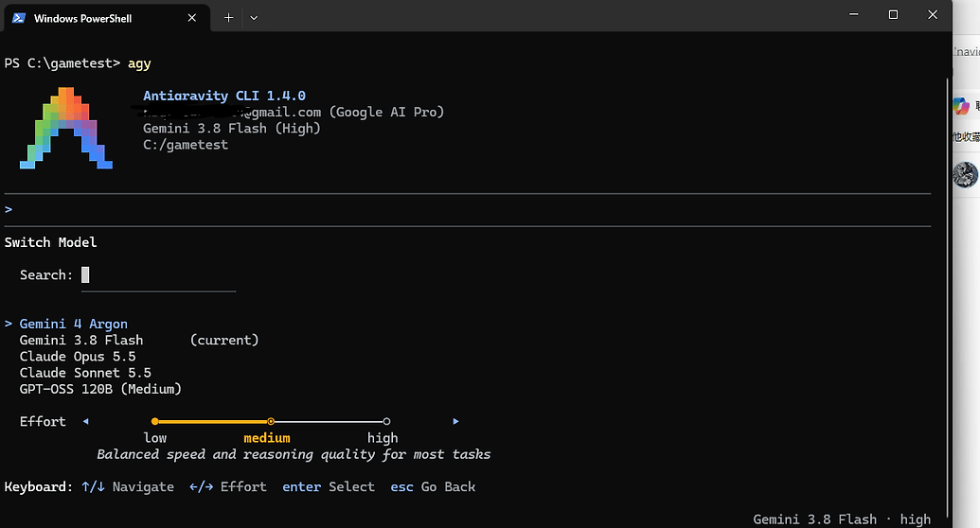Open the new tab profile dropdown

click(254, 18)
